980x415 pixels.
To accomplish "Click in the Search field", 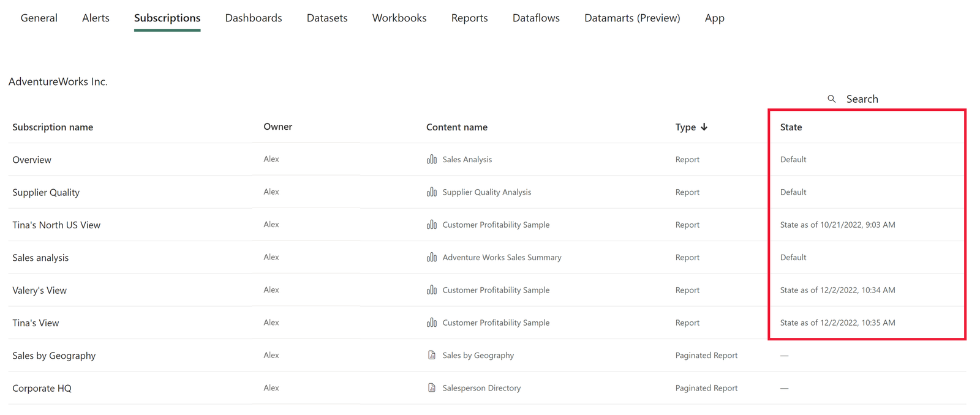I will tap(862, 99).
